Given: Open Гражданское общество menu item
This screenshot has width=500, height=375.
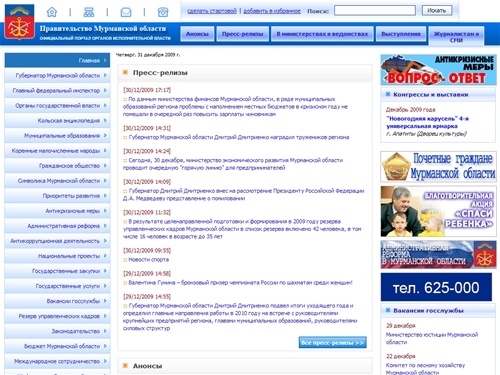Looking at the screenshot, I should [57, 166].
